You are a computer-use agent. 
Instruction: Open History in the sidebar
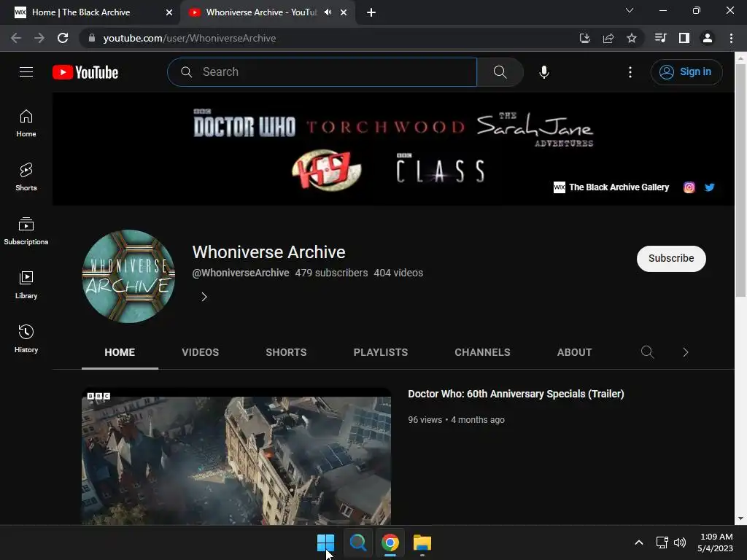point(26,338)
